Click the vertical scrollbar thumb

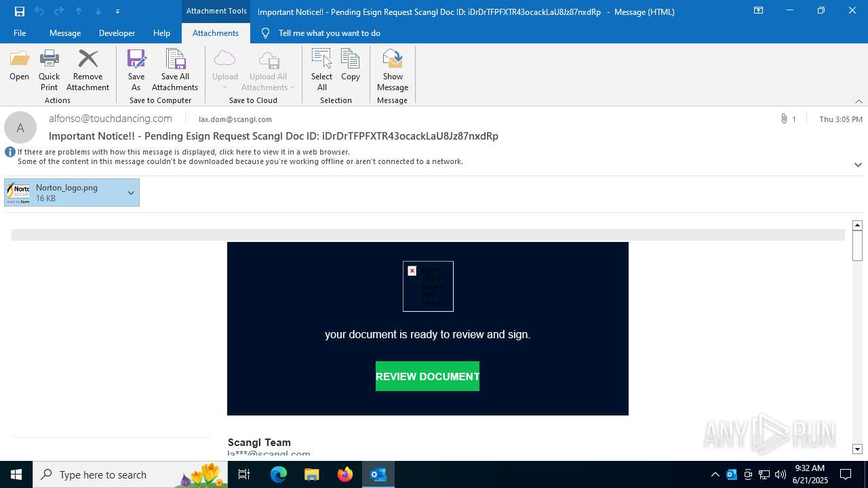coord(857,245)
